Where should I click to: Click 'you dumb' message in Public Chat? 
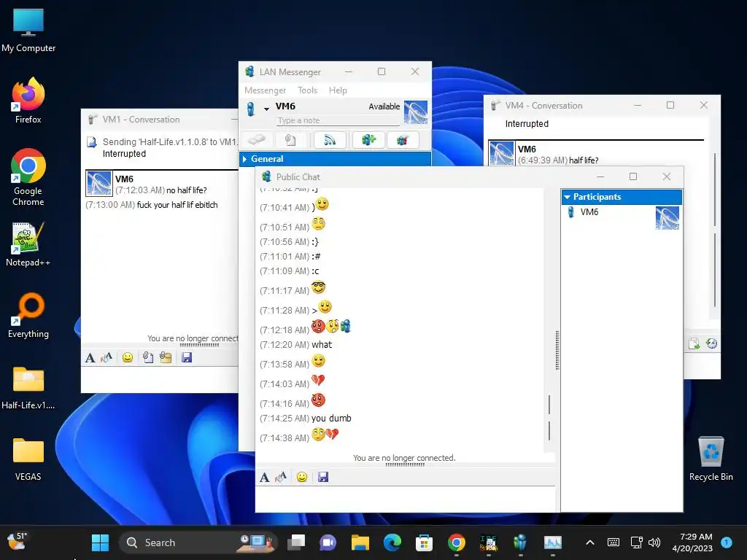[332, 418]
